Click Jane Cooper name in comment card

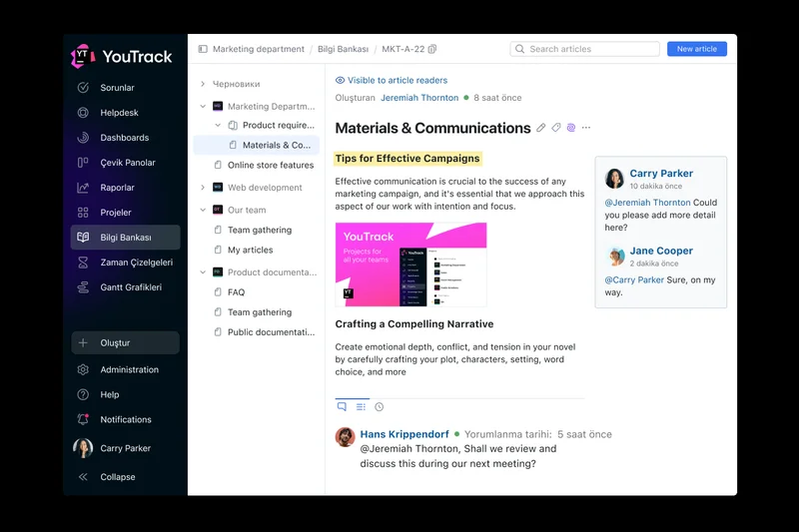point(661,251)
